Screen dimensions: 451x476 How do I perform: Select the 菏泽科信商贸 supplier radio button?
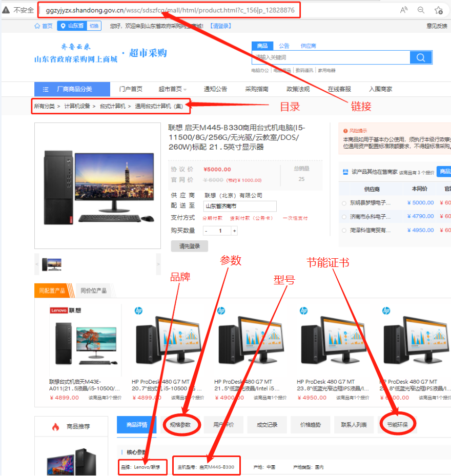click(x=344, y=231)
